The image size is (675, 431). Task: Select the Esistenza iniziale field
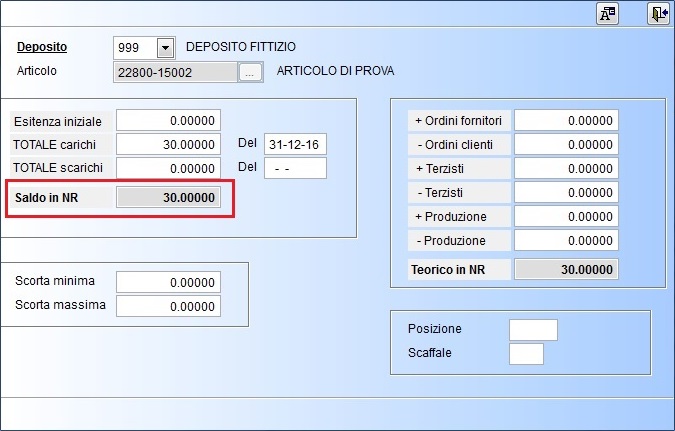[x=168, y=121]
